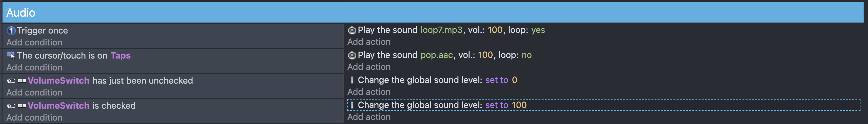Add a condition under the Taps cursor event

click(34, 67)
